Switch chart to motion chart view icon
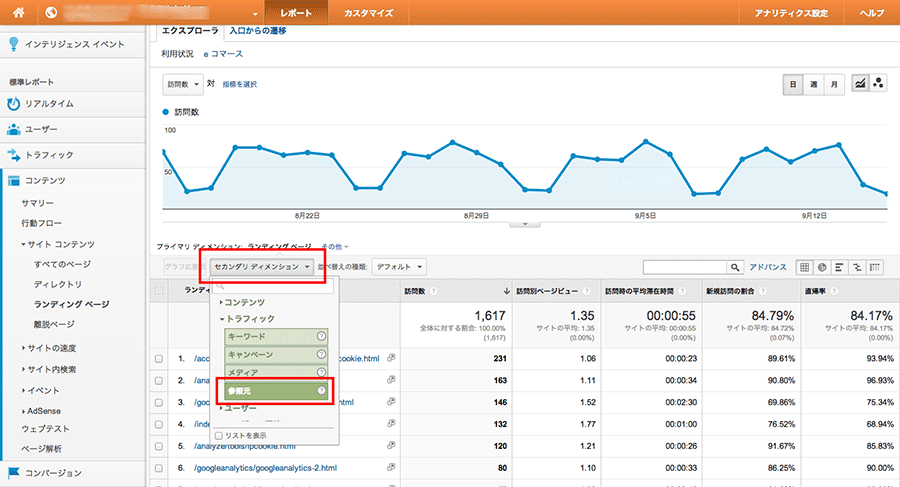Image resolution: width=900 pixels, height=487 pixels. click(879, 84)
